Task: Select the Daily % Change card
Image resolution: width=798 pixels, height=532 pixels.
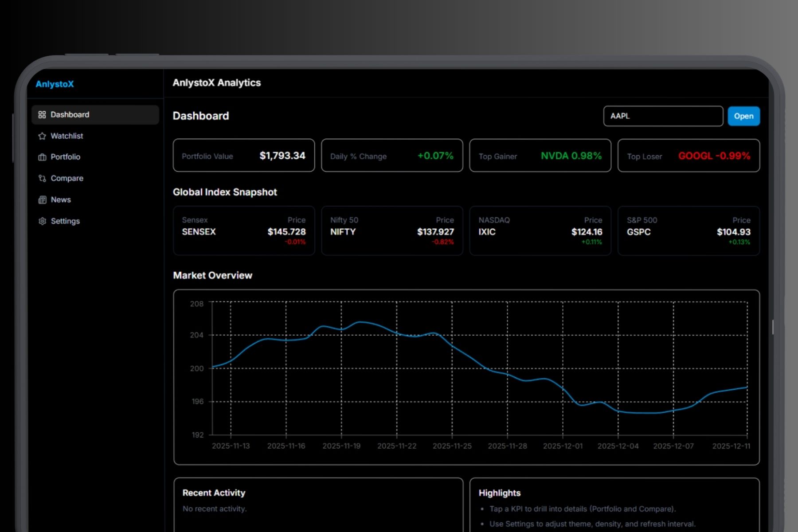Action: click(391, 156)
